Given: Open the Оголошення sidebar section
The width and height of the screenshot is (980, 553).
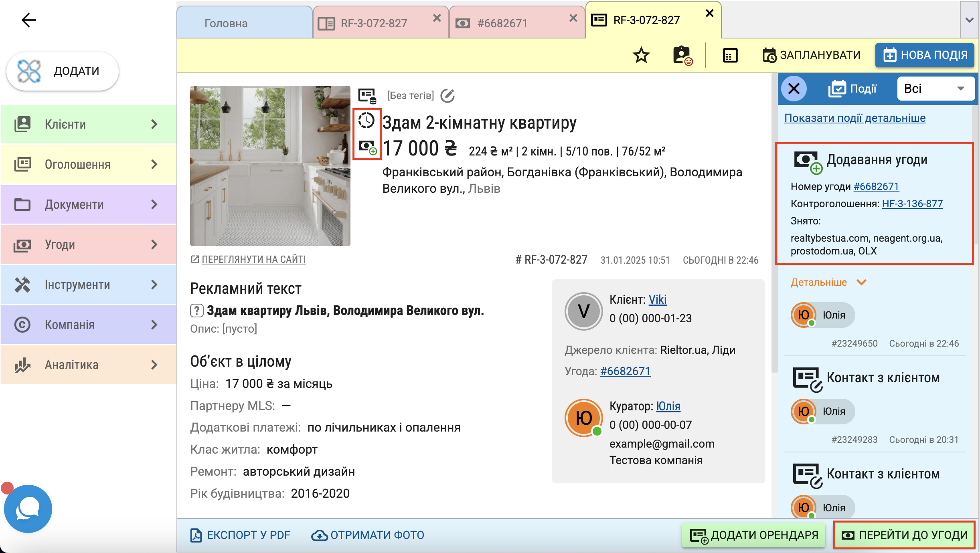Looking at the screenshot, I should (88, 164).
